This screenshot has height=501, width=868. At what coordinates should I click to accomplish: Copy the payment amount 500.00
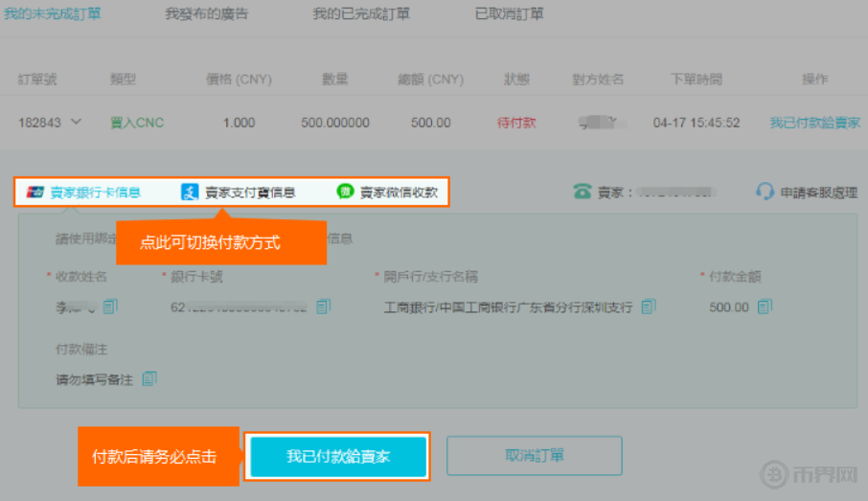coord(764,307)
